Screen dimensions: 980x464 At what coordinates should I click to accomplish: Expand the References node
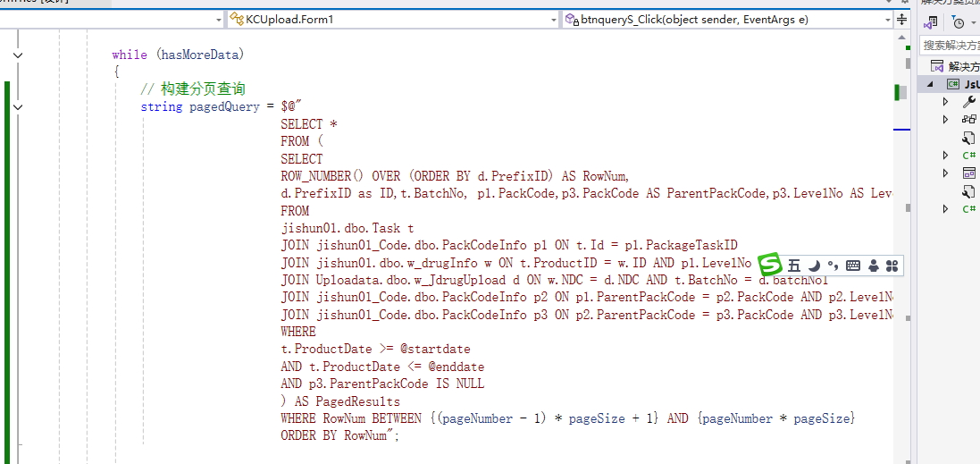[x=946, y=119]
